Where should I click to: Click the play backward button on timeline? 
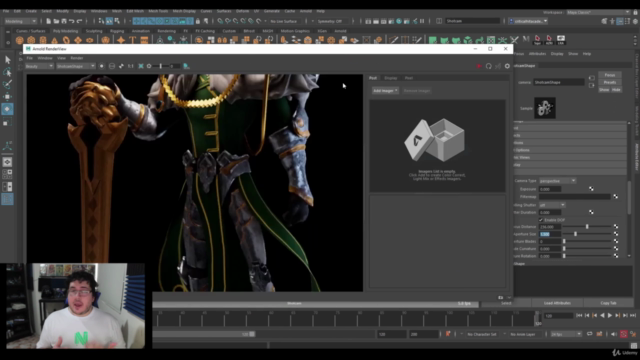pyautogui.click(x=602, y=316)
